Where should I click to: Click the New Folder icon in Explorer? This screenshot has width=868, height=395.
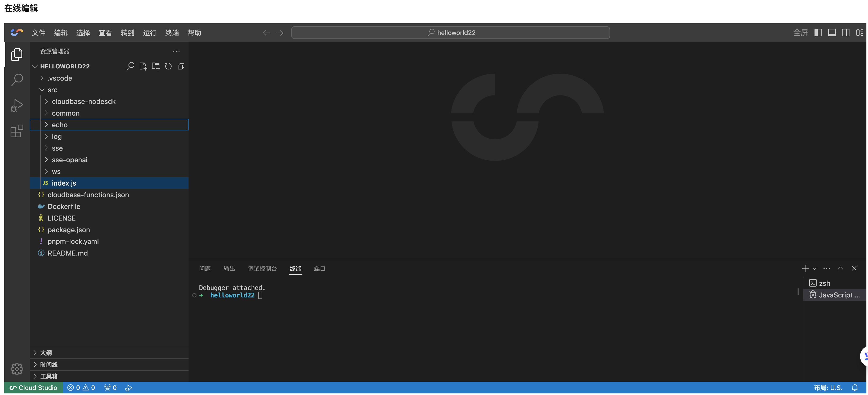click(156, 66)
